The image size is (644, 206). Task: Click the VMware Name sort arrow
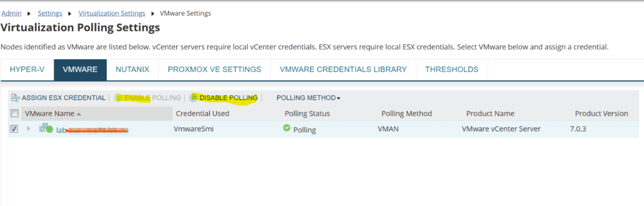click(78, 114)
